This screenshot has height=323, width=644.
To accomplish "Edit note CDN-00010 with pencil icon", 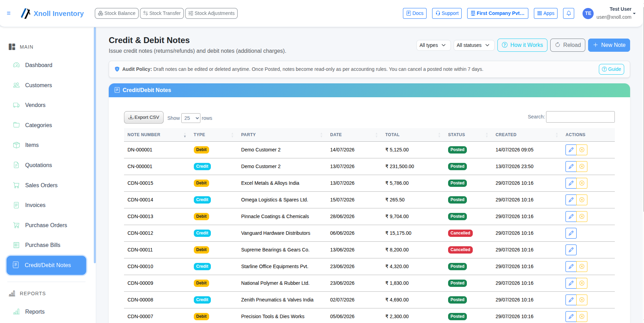I will 571,266.
